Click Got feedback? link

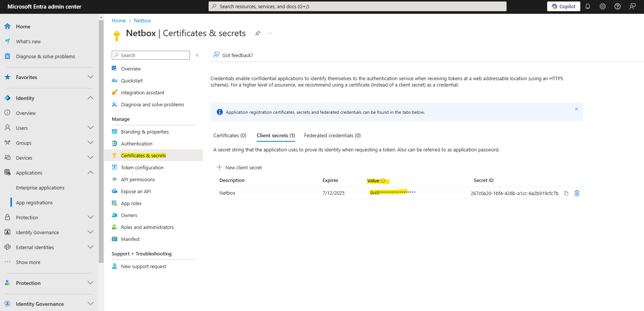click(233, 55)
